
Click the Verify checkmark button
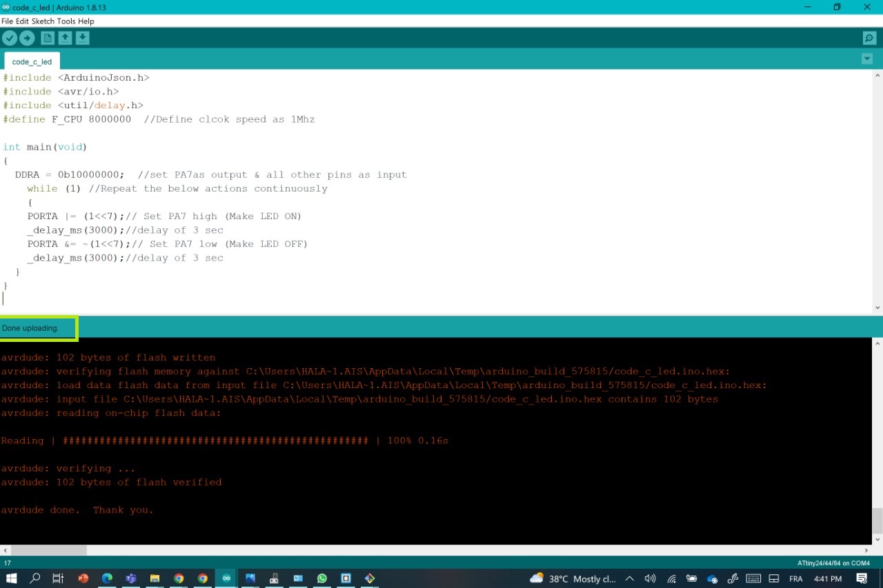[10, 39]
